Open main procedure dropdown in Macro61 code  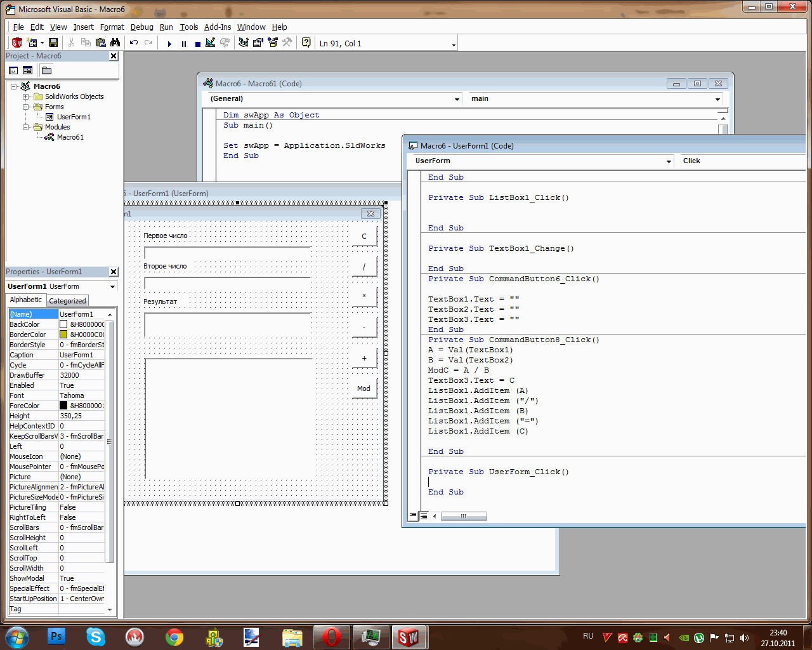click(x=717, y=99)
